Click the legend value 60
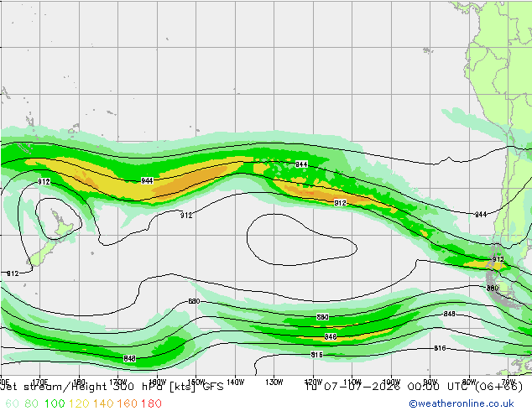 (x=12, y=403)
